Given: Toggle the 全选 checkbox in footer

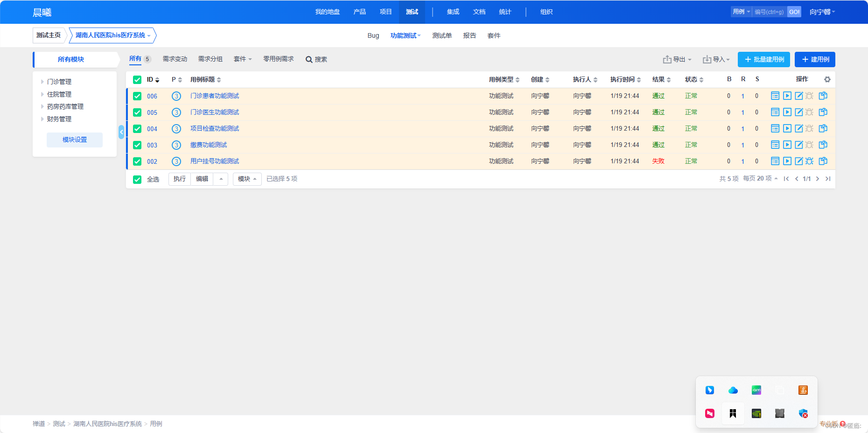Looking at the screenshot, I should (x=137, y=179).
